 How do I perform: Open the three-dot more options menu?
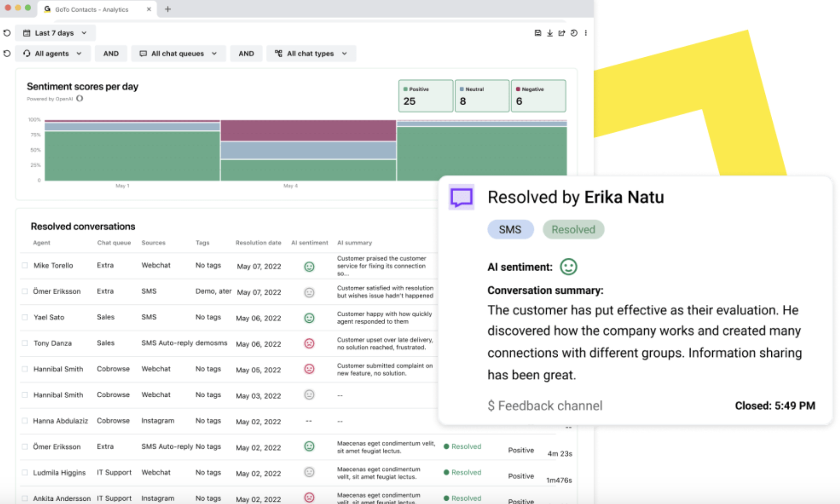[586, 33]
